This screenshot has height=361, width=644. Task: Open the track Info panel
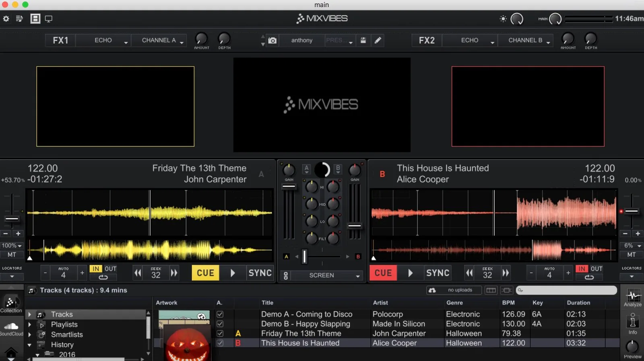point(633,324)
